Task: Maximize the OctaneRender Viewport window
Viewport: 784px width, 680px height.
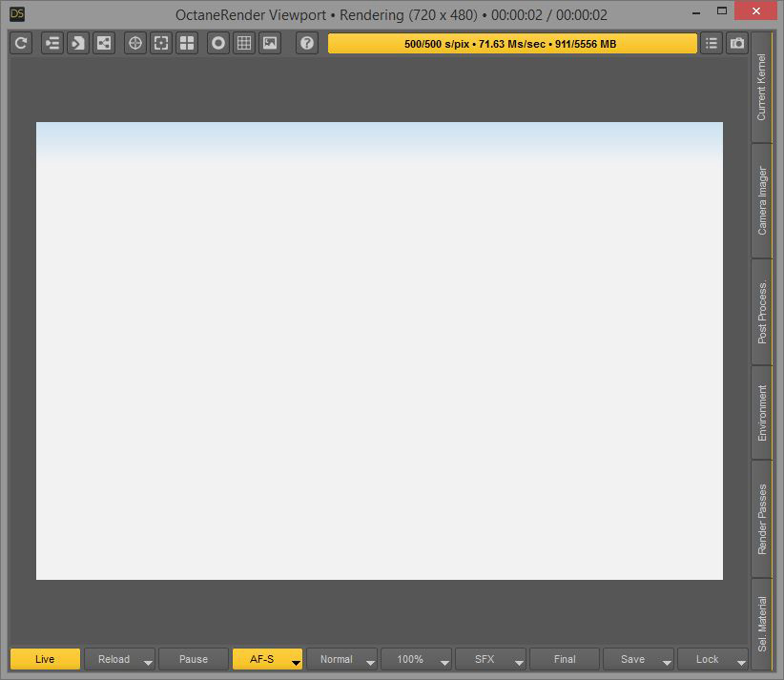Action: click(x=721, y=11)
